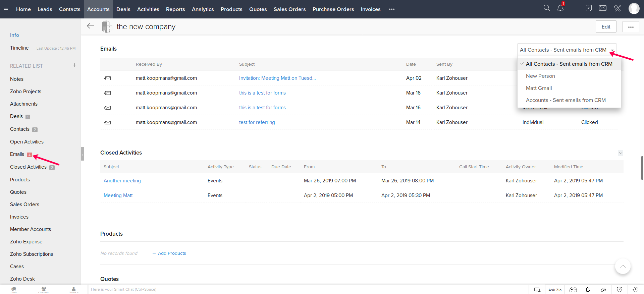This screenshot has height=294, width=644.
Task: Open the Deals module tab
Action: [123, 9]
